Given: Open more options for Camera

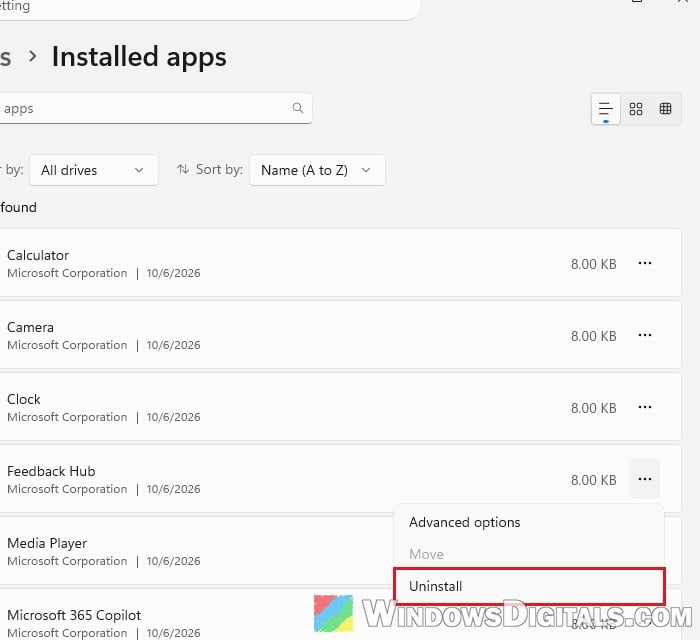Looking at the screenshot, I should [645, 335].
